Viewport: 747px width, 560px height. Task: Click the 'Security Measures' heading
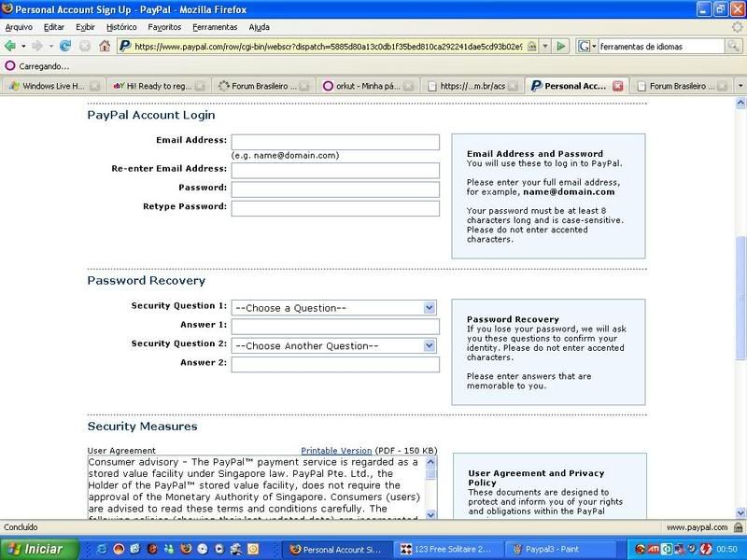[x=143, y=427]
